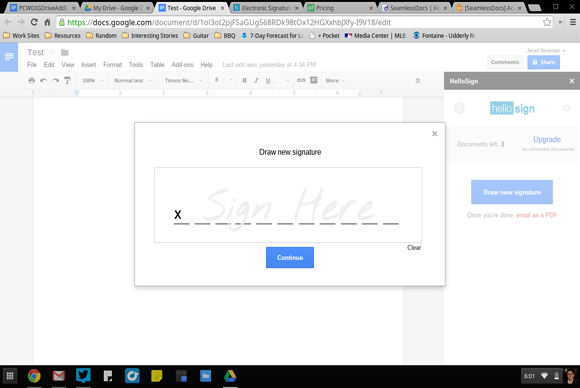Image resolution: width=580 pixels, height=388 pixels.
Task: Click the Upgrade link in HelloSign
Action: click(547, 139)
